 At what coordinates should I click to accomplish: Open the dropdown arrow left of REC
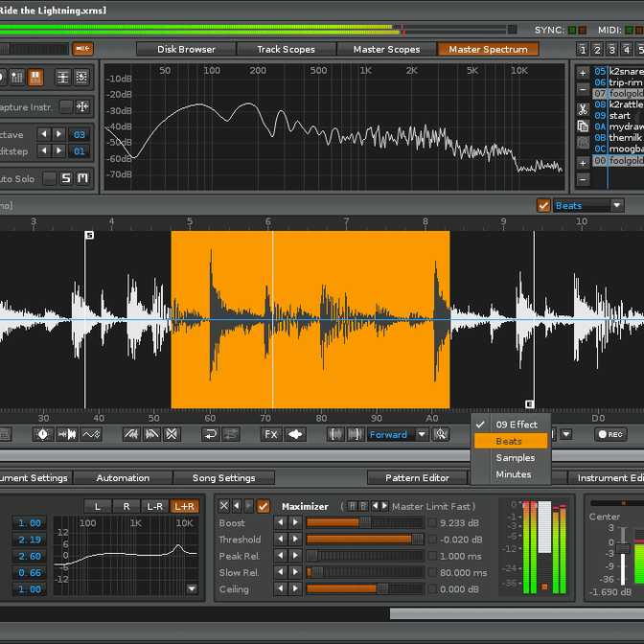pos(566,434)
